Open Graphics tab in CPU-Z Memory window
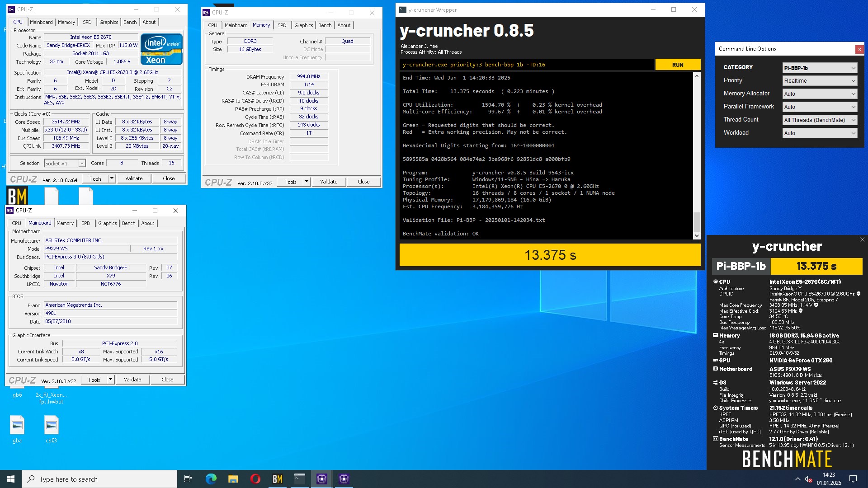 (303, 25)
